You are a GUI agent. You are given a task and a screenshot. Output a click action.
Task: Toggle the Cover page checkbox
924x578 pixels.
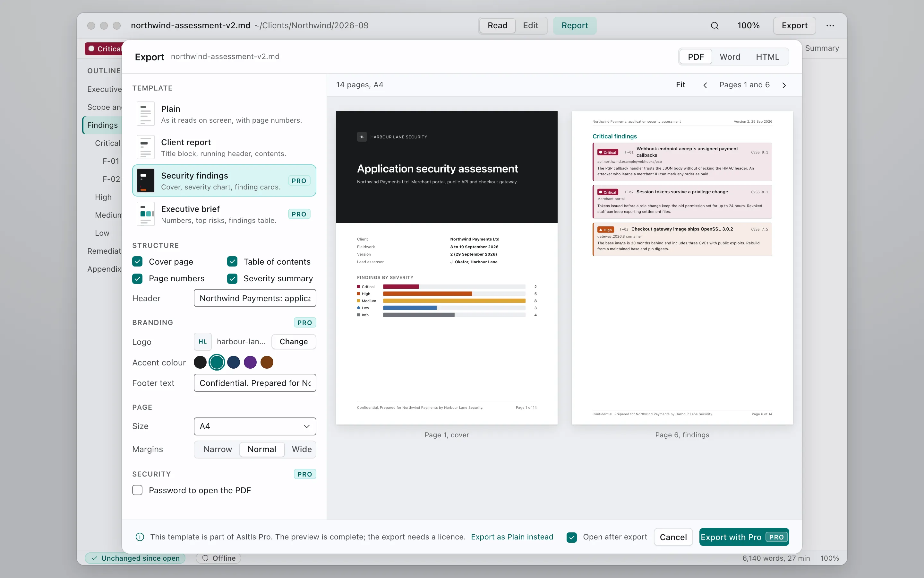[137, 262]
